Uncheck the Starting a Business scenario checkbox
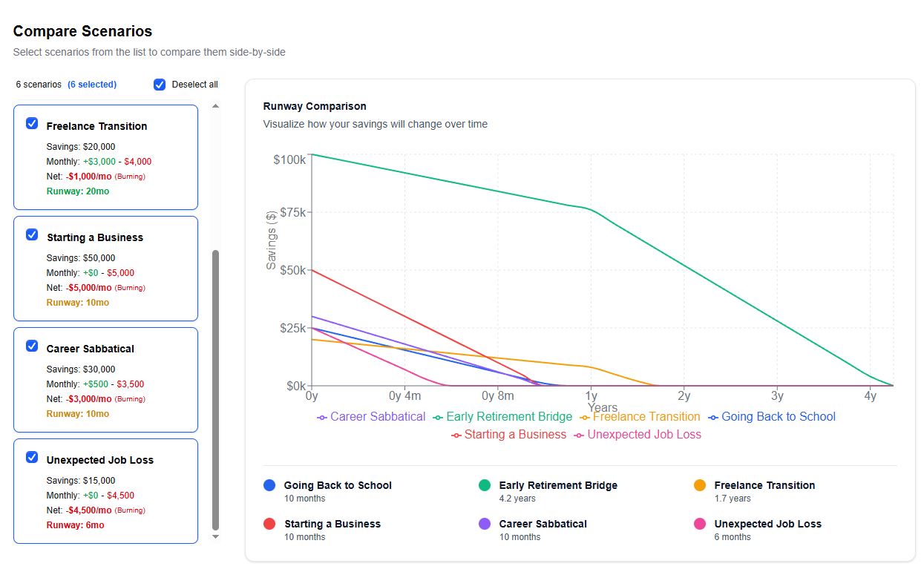 (x=32, y=234)
